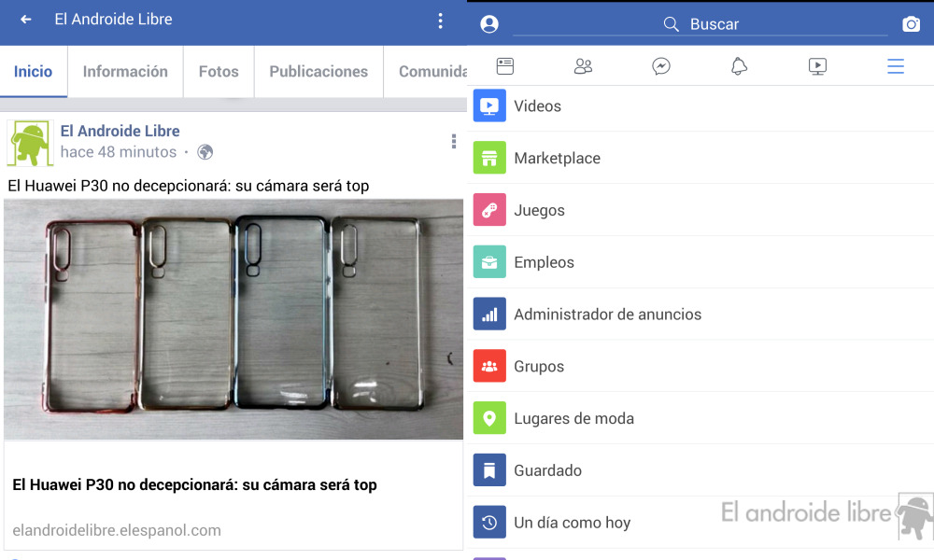The height and width of the screenshot is (560, 934).
Task: Click the Administrador de anuncios chart icon
Action: point(489,314)
